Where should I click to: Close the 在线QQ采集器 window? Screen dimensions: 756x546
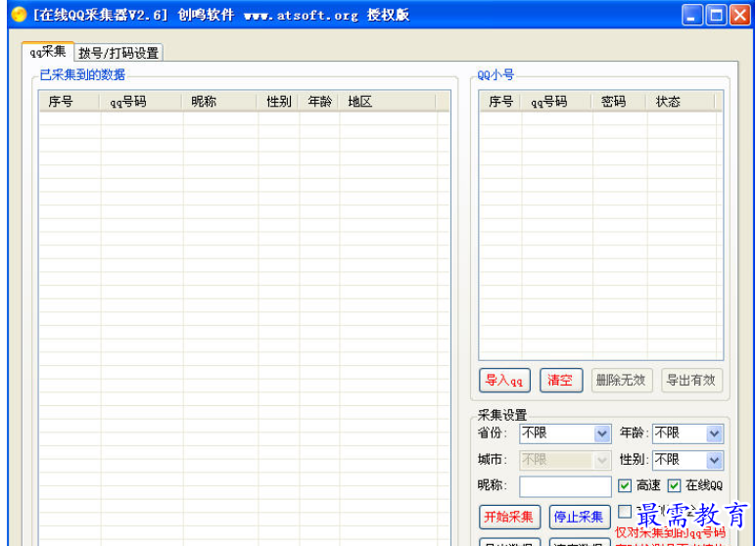pos(739,15)
